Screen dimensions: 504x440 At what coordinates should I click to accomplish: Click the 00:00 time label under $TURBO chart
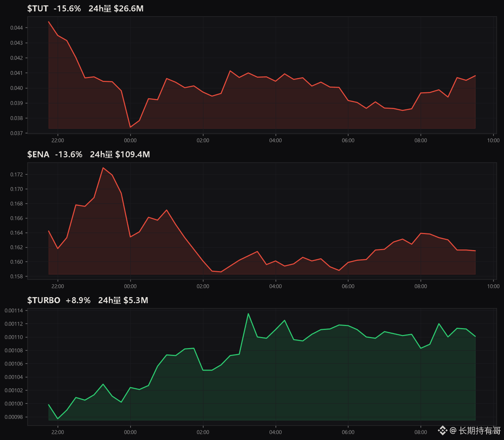point(130,432)
